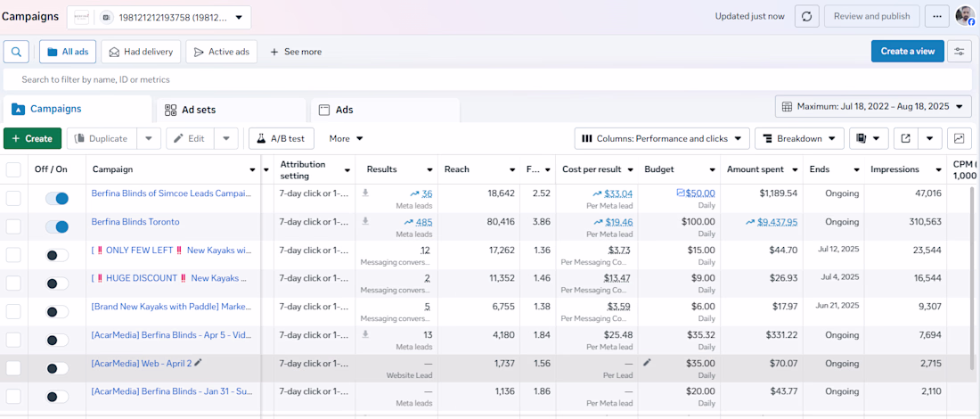This screenshot has width=980, height=419.
Task: Check the Berfina Blinds Toronto row checkbox
Action: point(13,226)
